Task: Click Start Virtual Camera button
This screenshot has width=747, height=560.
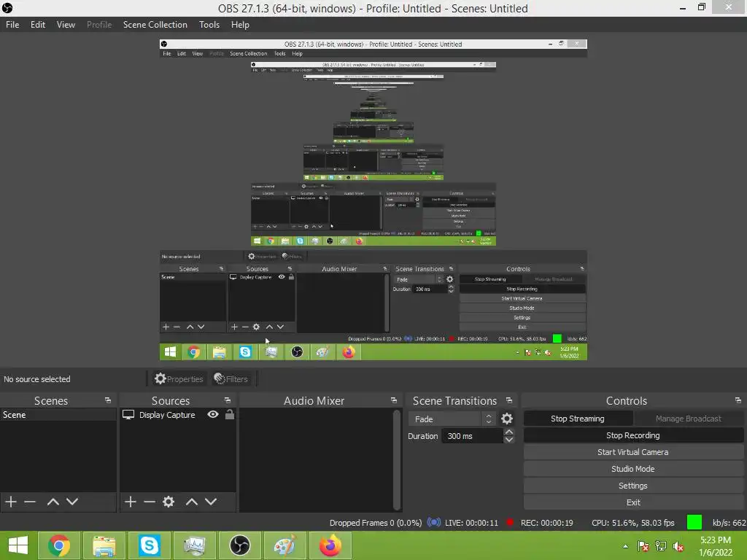Action: click(x=633, y=452)
